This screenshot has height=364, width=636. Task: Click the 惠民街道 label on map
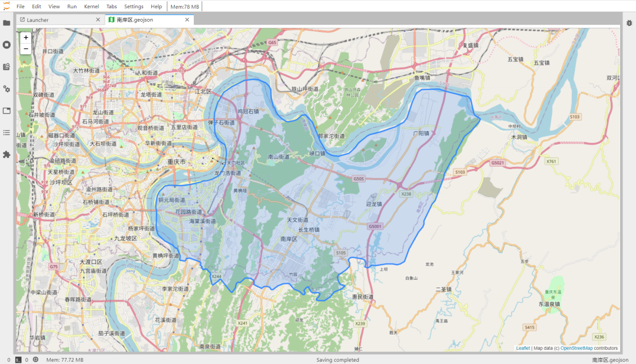pos(363,297)
